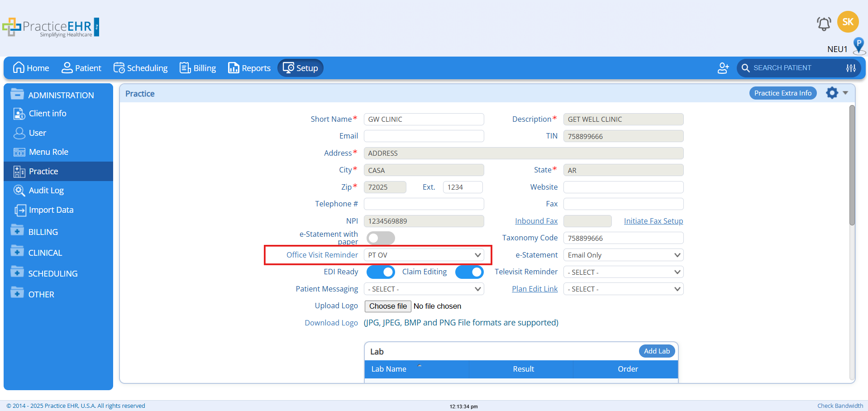Click the add patient icon
868x411 pixels.
click(723, 68)
